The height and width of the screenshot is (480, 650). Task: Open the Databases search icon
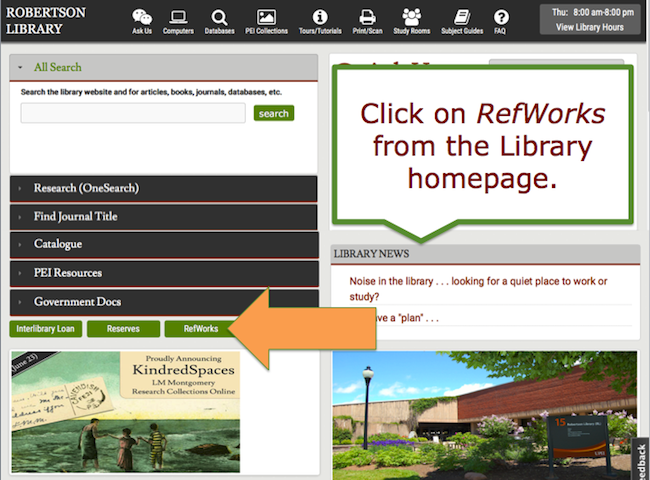[x=219, y=18]
